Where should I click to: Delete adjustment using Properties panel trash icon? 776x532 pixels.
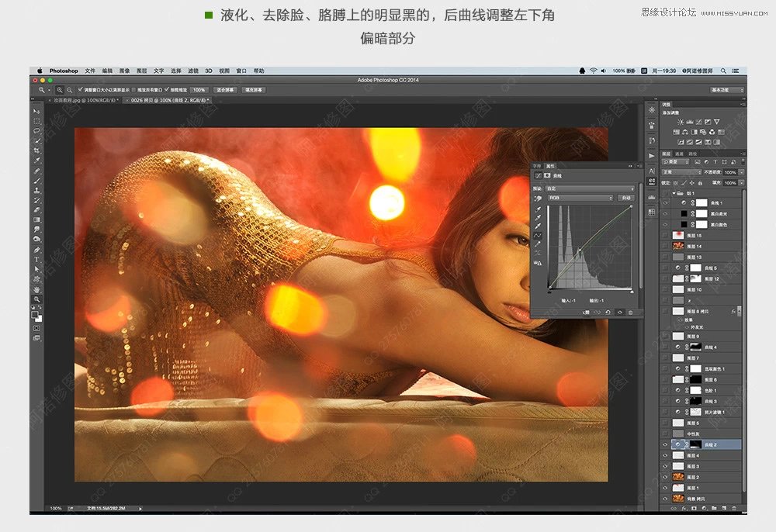coord(630,312)
